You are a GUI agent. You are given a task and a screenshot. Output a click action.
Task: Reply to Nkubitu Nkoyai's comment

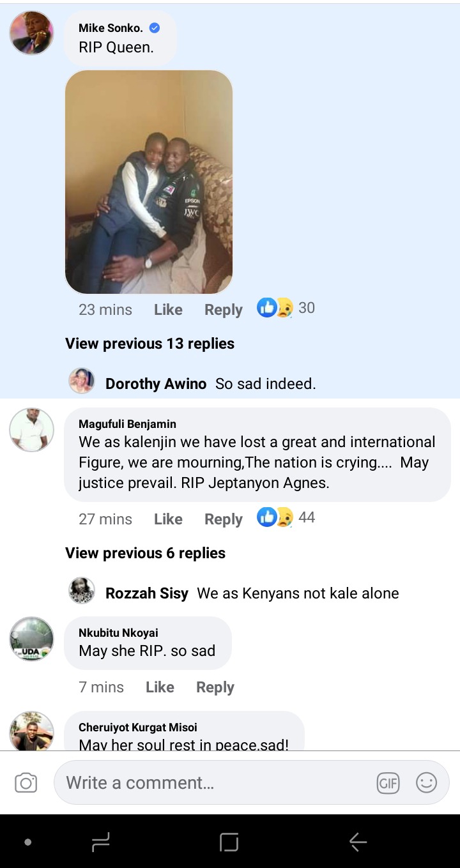pyautogui.click(x=215, y=688)
